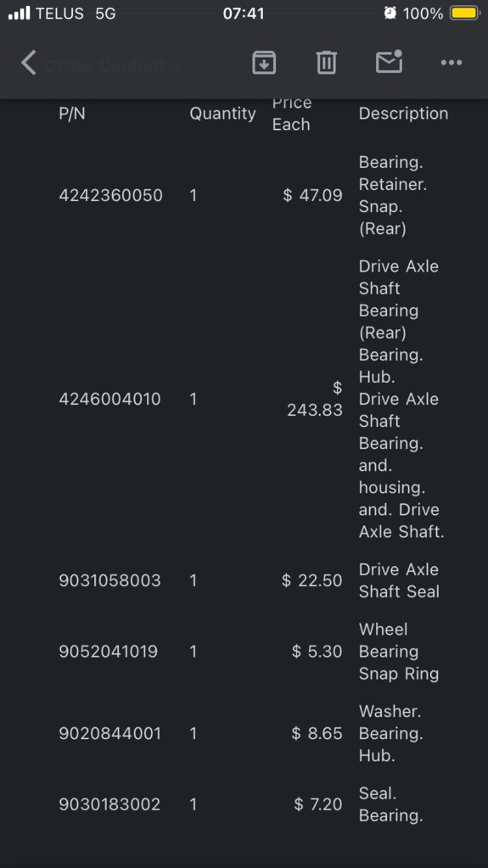Tap the back arrow chevron
Viewport: 488px width, 868px height.
point(29,62)
